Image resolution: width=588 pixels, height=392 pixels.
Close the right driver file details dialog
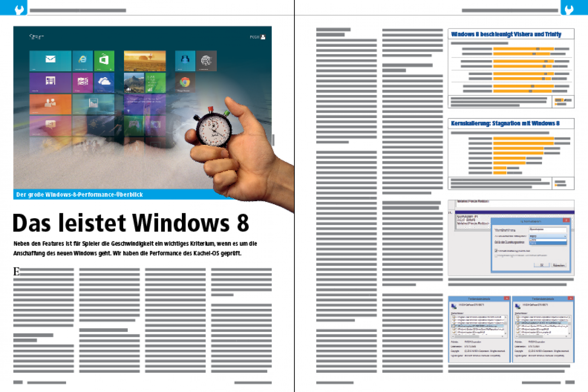click(570, 298)
